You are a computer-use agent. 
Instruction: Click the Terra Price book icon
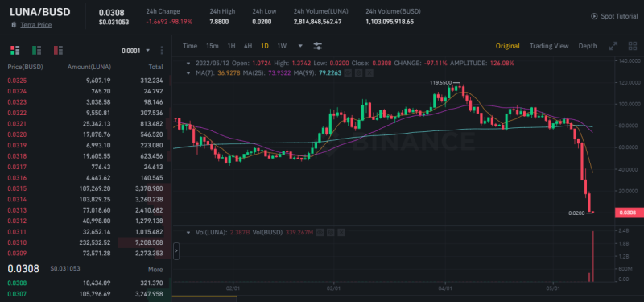14,25
